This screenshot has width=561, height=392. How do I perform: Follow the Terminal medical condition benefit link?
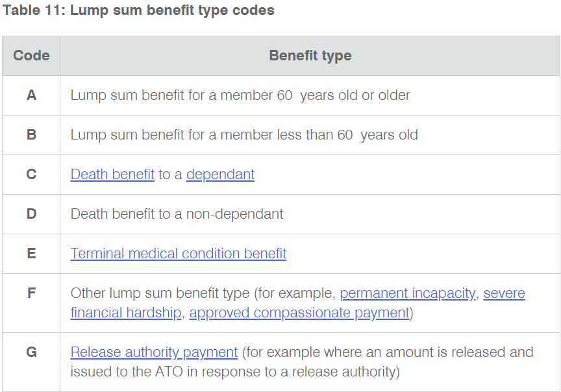tap(178, 254)
